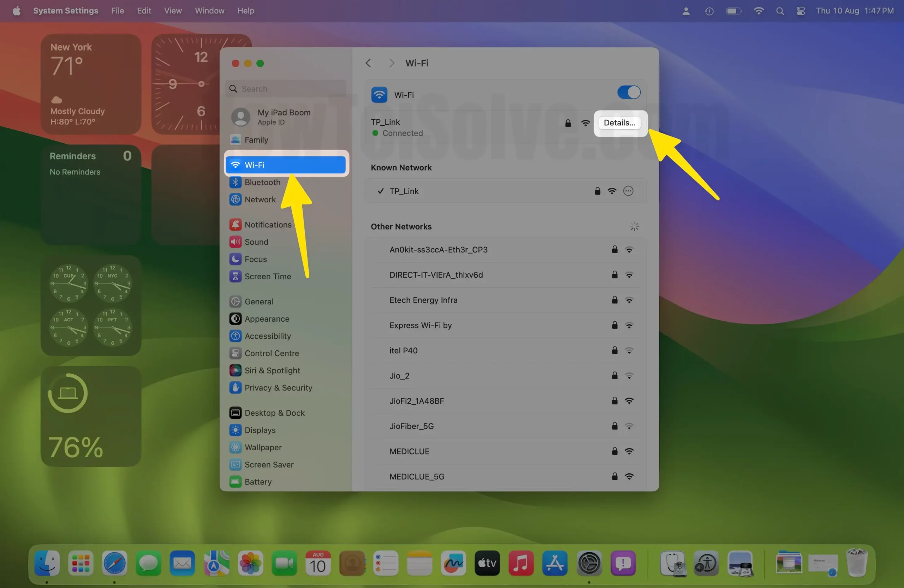Click the search input field in sidebar
Viewport: 904px width, 588px height.
pos(286,88)
